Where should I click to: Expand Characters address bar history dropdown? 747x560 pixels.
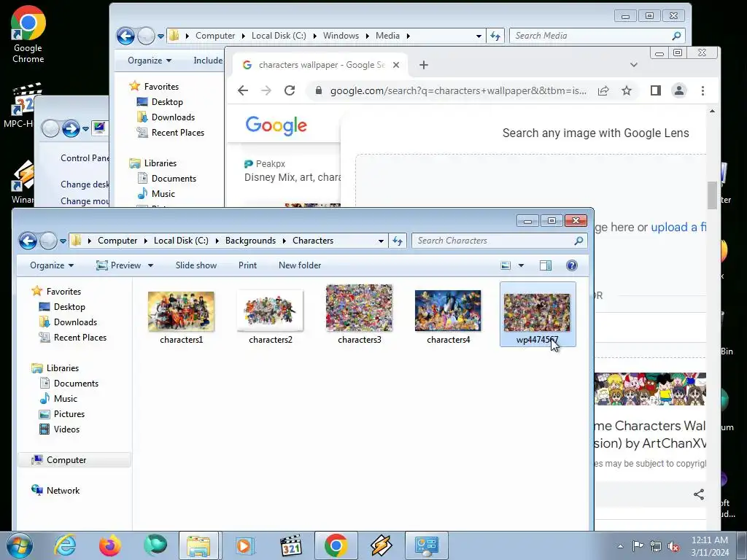pos(381,241)
